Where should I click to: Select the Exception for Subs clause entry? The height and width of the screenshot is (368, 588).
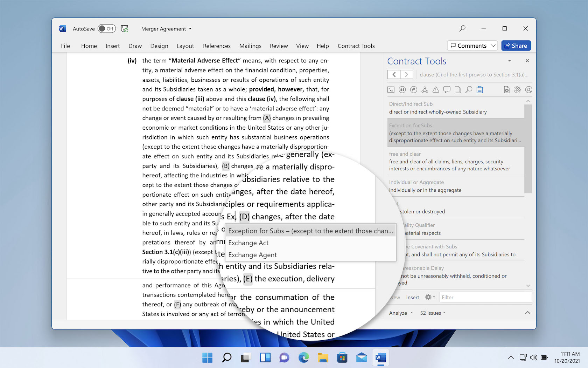456,133
